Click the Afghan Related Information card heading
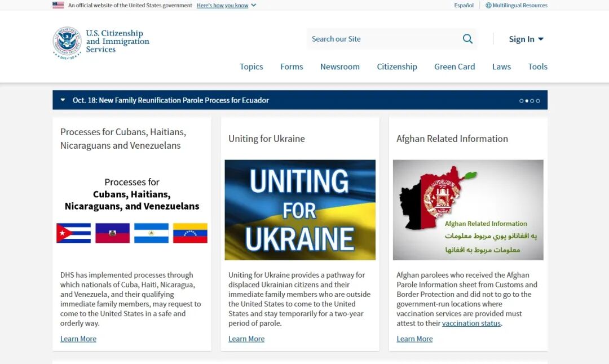The image size is (609, 364). coord(452,139)
